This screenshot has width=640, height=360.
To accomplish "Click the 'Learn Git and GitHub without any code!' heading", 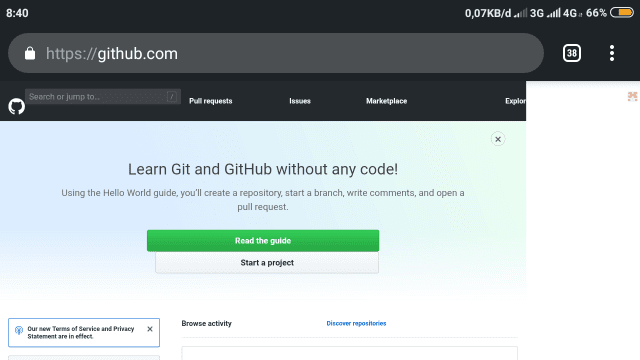I will pos(263,169).
